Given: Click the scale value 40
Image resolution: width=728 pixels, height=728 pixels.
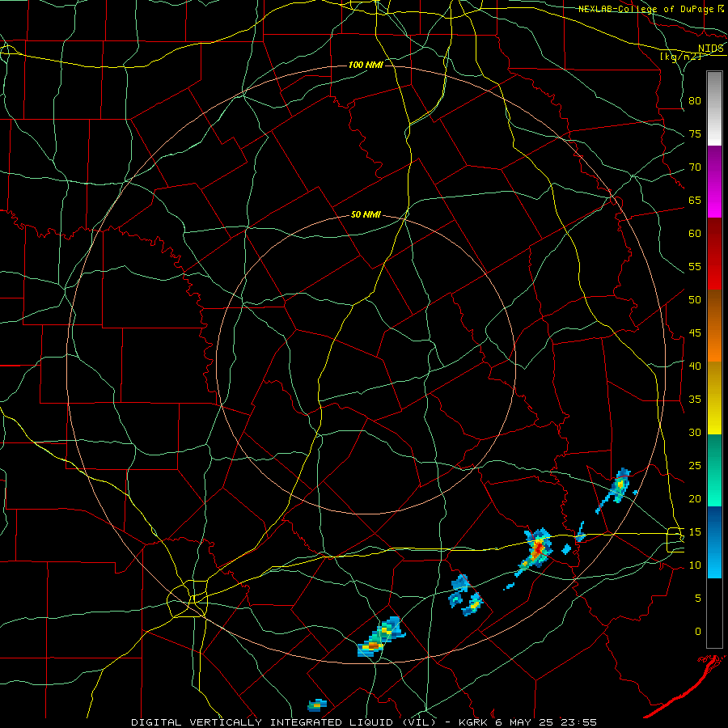Looking at the screenshot, I should (x=695, y=366).
